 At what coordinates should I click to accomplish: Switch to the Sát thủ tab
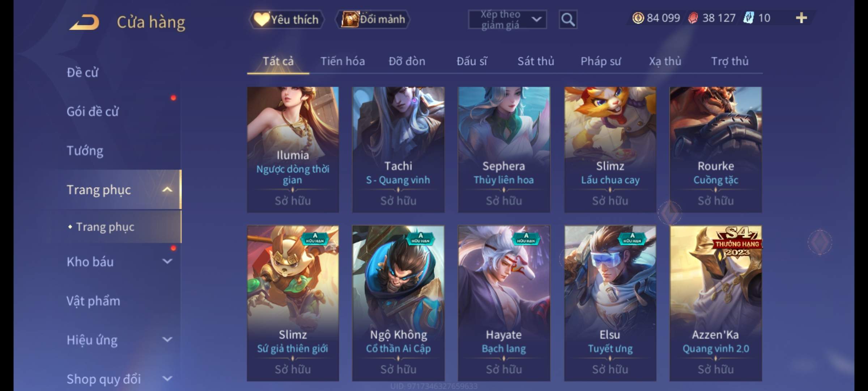pos(536,61)
